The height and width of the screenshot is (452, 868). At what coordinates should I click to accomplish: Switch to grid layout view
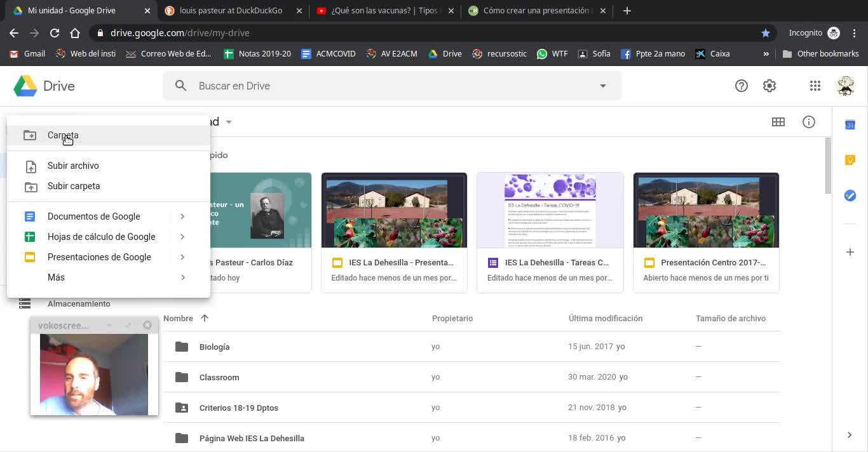778,122
